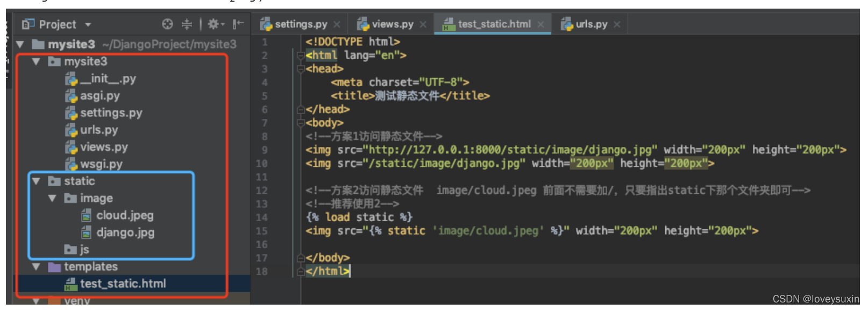This screenshot has width=868, height=310.
Task: Select django.jpg file in image folder
Action: point(125,232)
